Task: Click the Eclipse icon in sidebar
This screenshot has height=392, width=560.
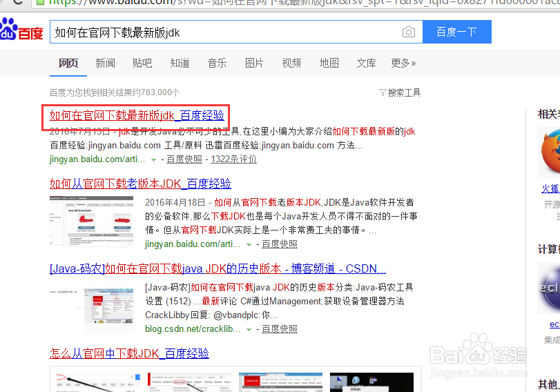Action: tap(550, 288)
